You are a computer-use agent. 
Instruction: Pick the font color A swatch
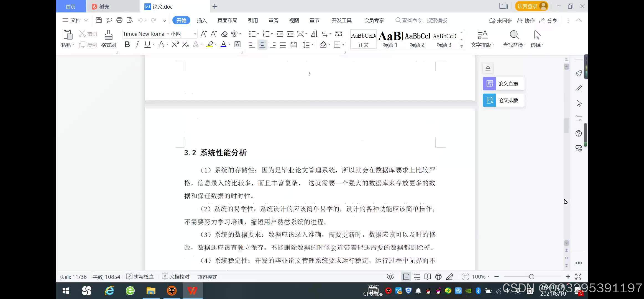(x=223, y=44)
